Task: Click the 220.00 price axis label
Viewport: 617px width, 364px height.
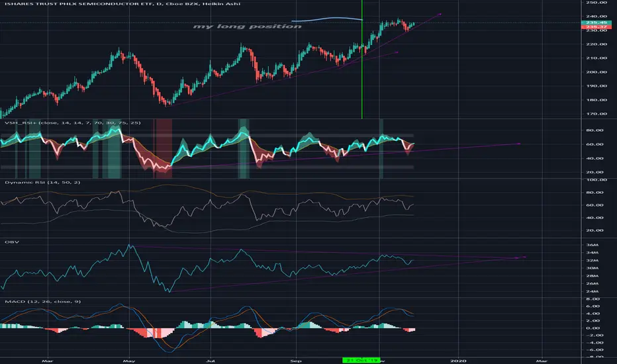Action: [x=596, y=44]
